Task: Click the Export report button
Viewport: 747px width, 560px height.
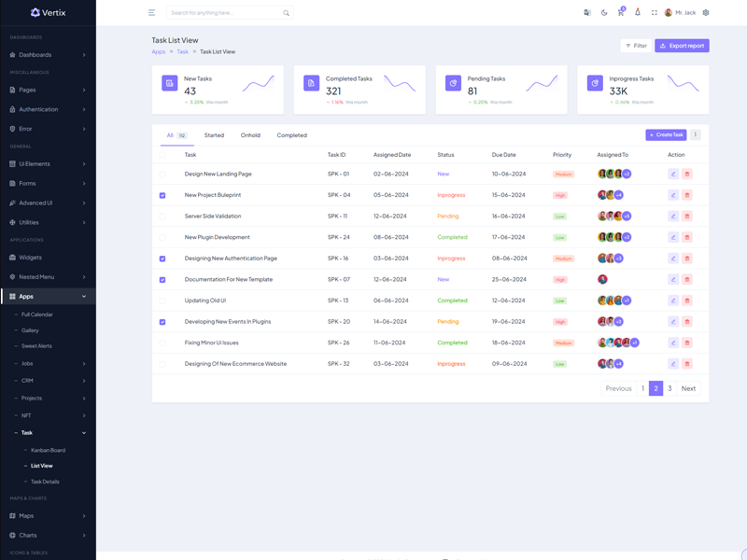Action: [x=682, y=46]
